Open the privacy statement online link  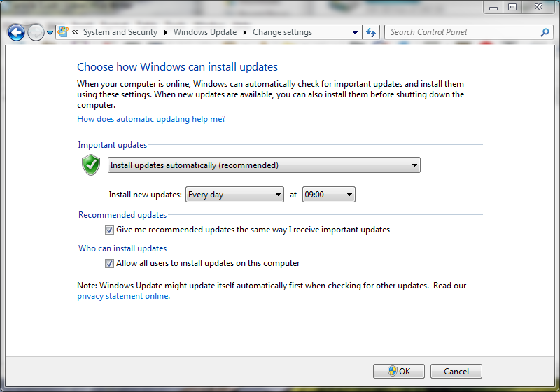point(122,296)
